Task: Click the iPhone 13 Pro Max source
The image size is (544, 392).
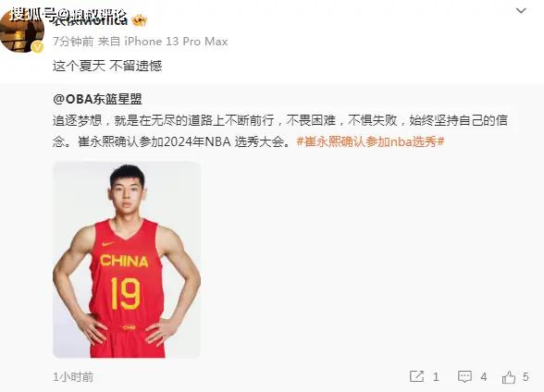Action: [176, 42]
